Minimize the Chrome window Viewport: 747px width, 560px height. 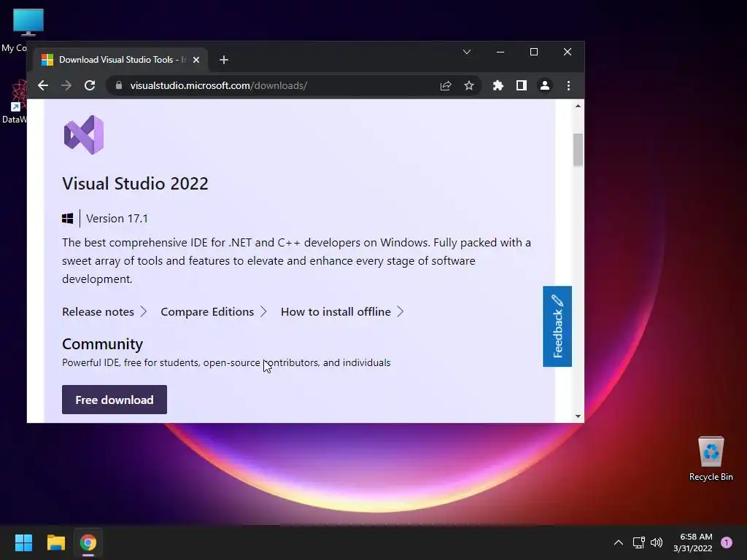click(500, 52)
